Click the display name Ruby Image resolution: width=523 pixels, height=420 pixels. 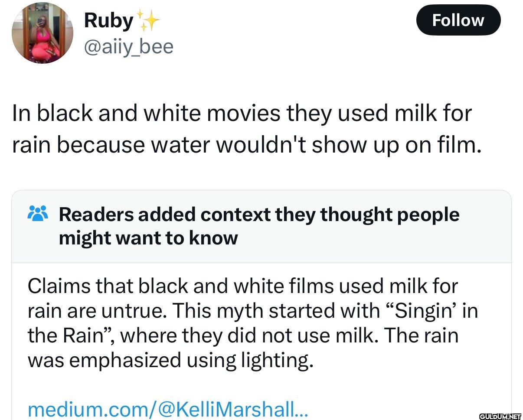[108, 21]
